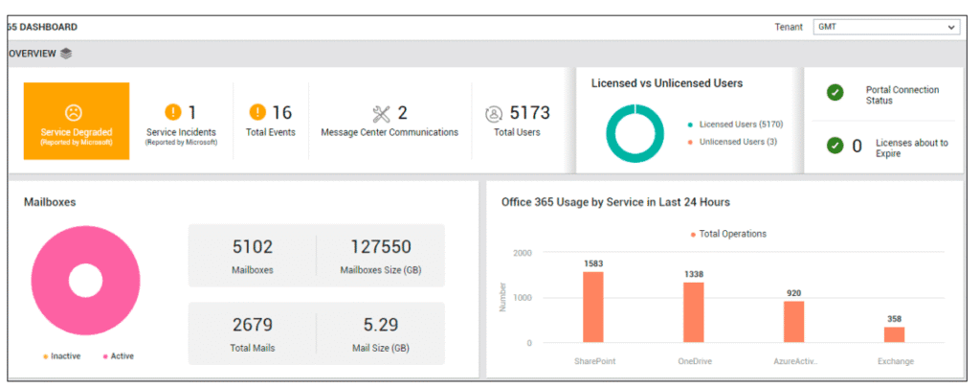
Task: Click the Office 365 Usage by Service heading
Action: point(615,202)
